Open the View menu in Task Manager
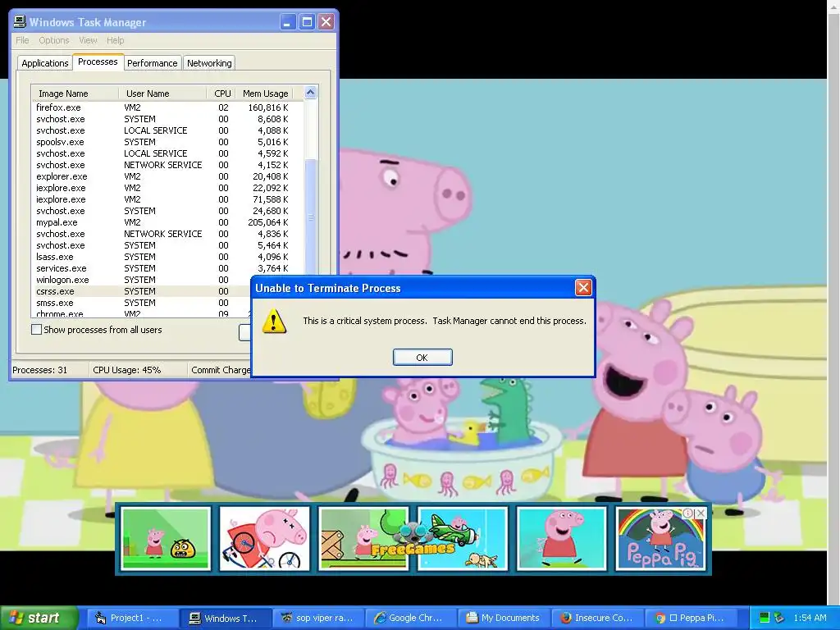The height and width of the screenshot is (630, 840). [88, 40]
